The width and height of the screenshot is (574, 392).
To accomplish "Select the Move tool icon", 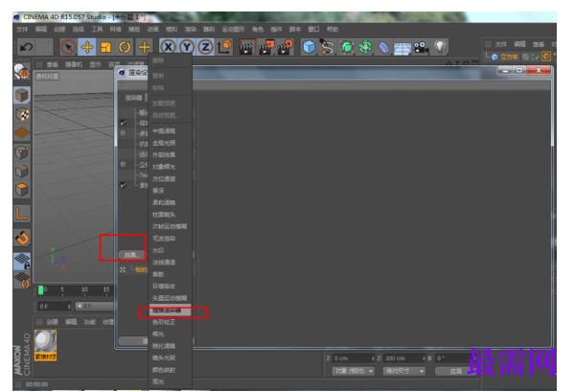I will (x=87, y=47).
